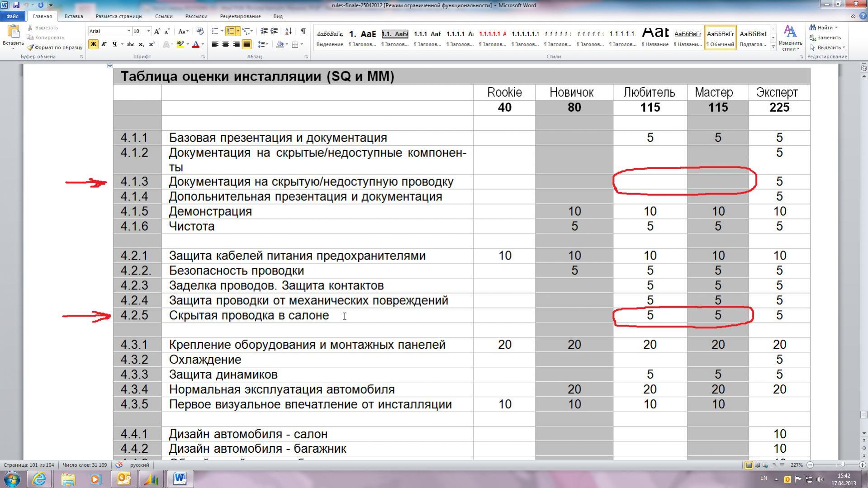Open Internet Explorer from the Windows taskbar
This screenshot has height=488, width=868.
(39, 479)
